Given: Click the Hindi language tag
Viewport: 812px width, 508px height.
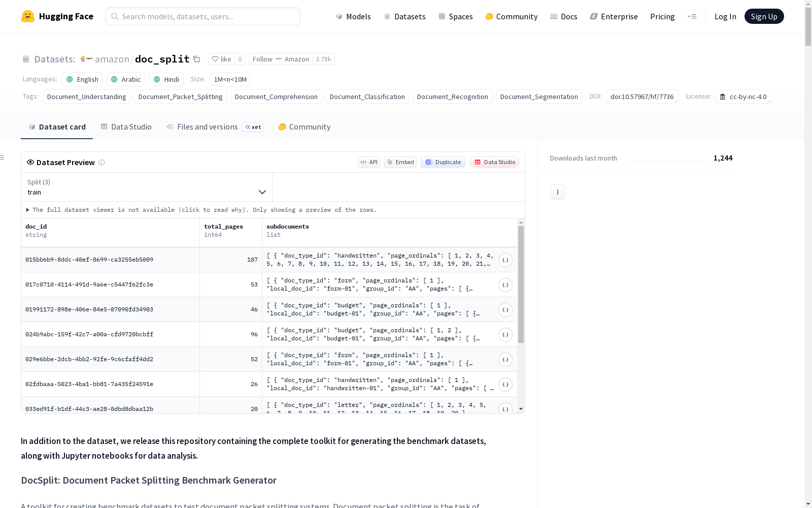Looking at the screenshot, I should pos(166,79).
